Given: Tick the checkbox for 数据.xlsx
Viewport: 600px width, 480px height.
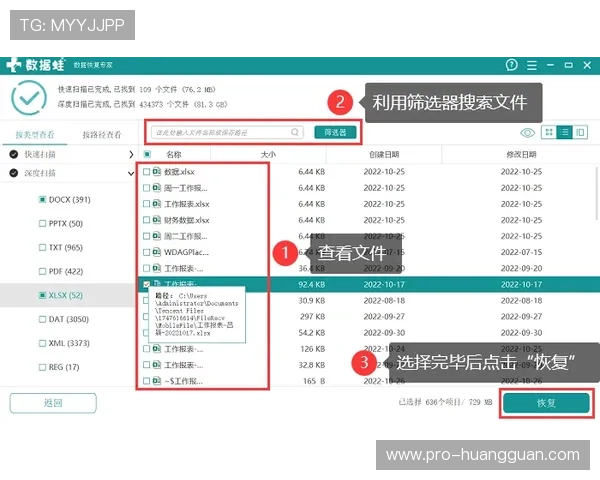Looking at the screenshot, I should [146, 171].
